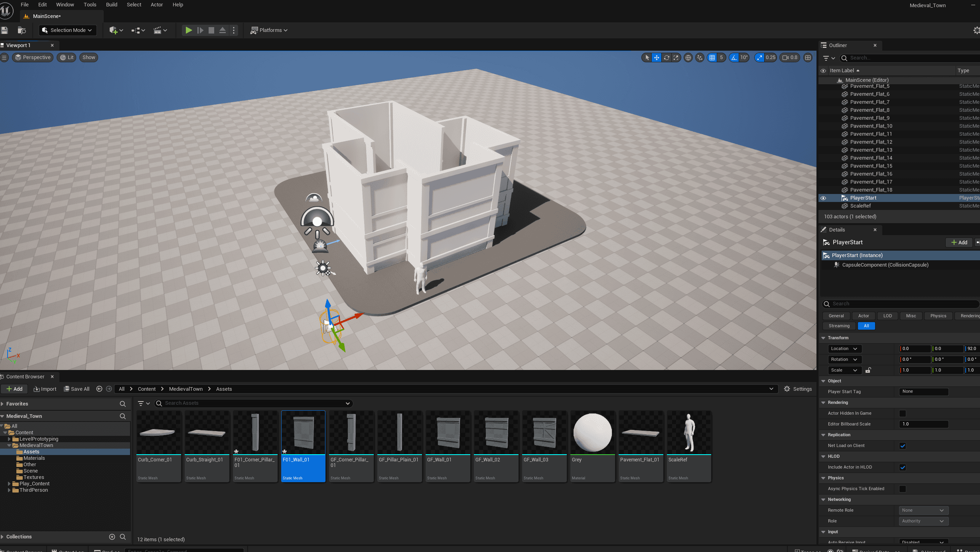
Task: Toggle grid snapping icon
Action: 712,57
